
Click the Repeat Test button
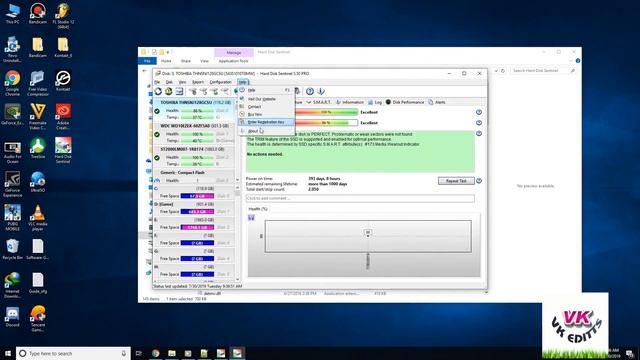456,181
